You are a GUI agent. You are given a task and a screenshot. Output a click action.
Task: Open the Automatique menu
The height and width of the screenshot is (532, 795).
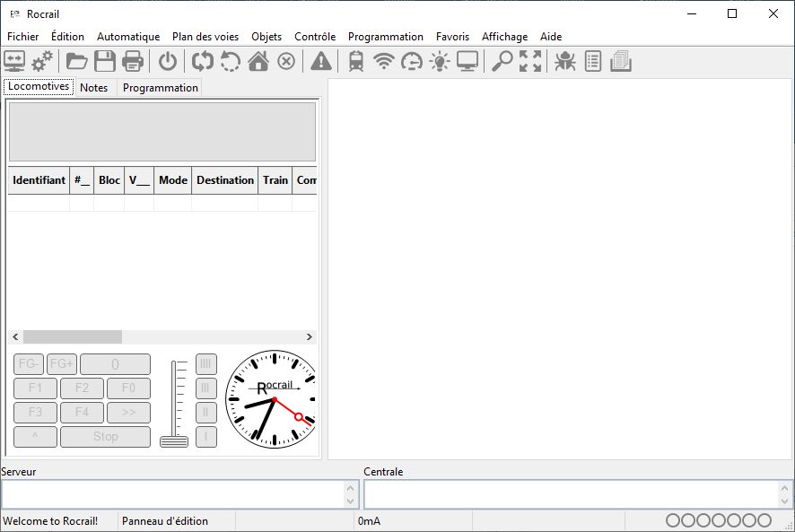128,37
